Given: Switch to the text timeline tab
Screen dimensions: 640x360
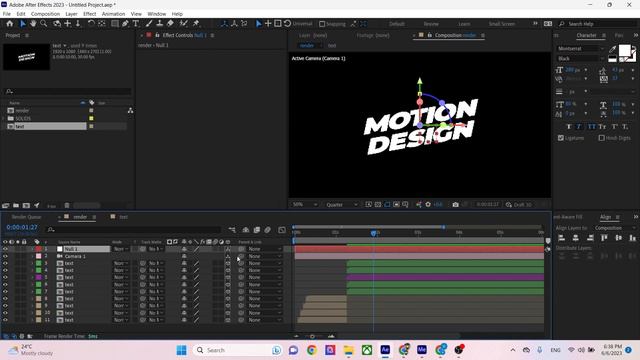Looking at the screenshot, I should click(123, 217).
